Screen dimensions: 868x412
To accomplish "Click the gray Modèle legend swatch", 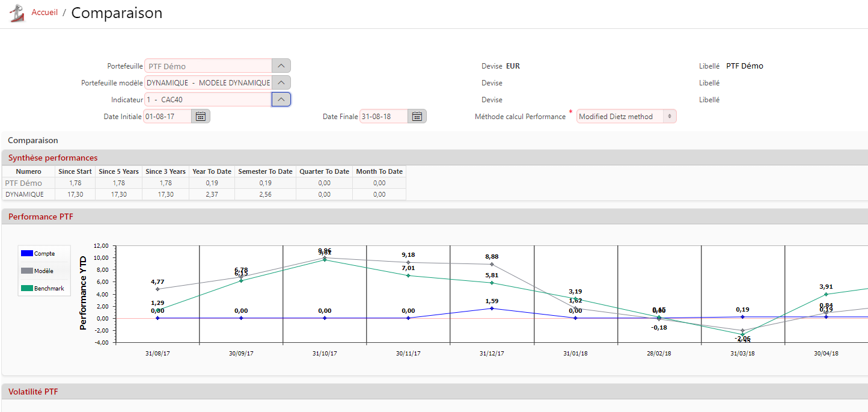I will 27,271.
